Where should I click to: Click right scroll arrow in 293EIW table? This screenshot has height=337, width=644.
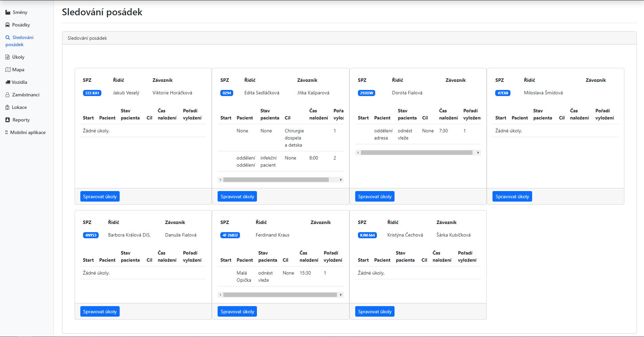click(478, 153)
